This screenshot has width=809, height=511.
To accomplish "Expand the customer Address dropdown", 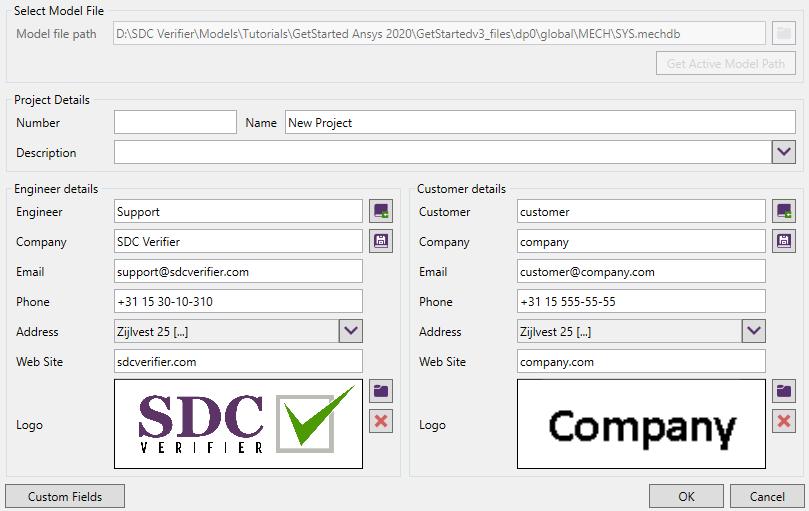I will 753,331.
